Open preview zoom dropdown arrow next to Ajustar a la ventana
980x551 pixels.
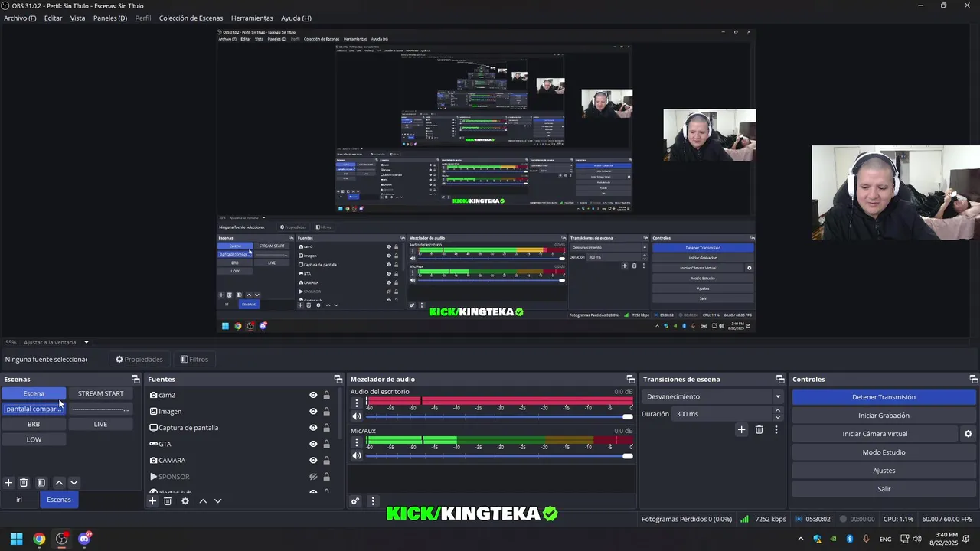87,342
